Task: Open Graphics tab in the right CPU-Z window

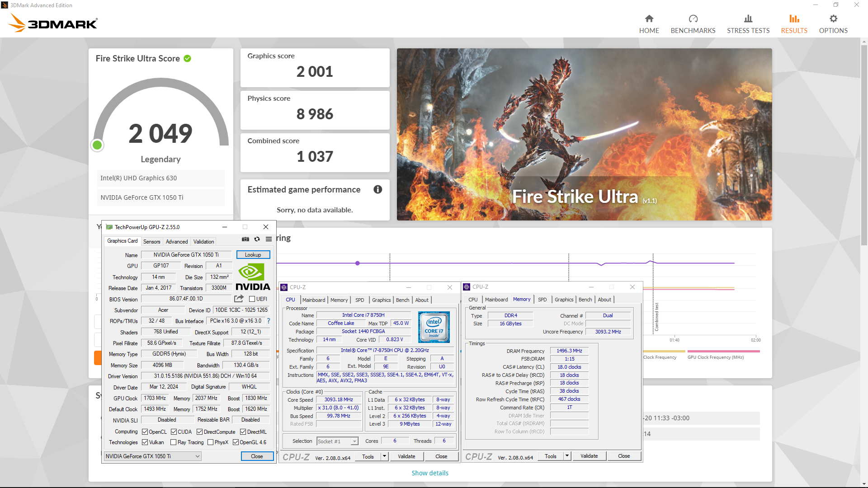Action: coord(564,299)
